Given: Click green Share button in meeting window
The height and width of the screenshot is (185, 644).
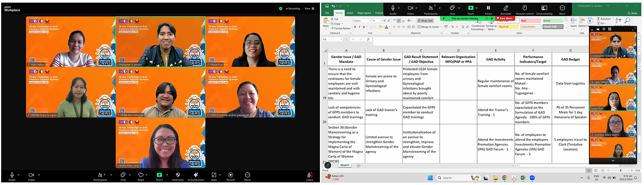Looking at the screenshot, I should pyautogui.click(x=159, y=176).
